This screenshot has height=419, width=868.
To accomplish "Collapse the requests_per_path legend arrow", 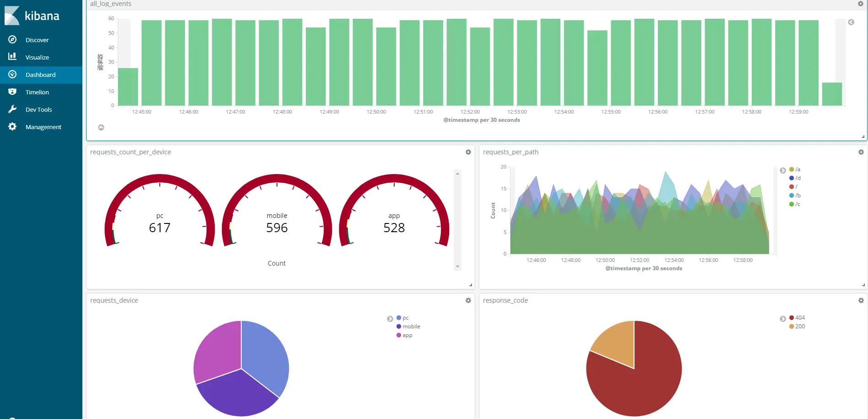I will [783, 170].
